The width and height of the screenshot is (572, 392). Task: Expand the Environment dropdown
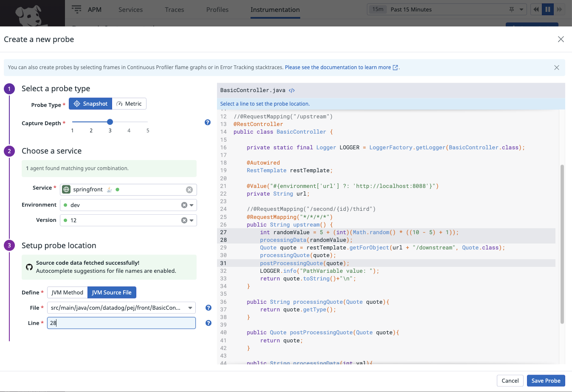[x=192, y=205]
